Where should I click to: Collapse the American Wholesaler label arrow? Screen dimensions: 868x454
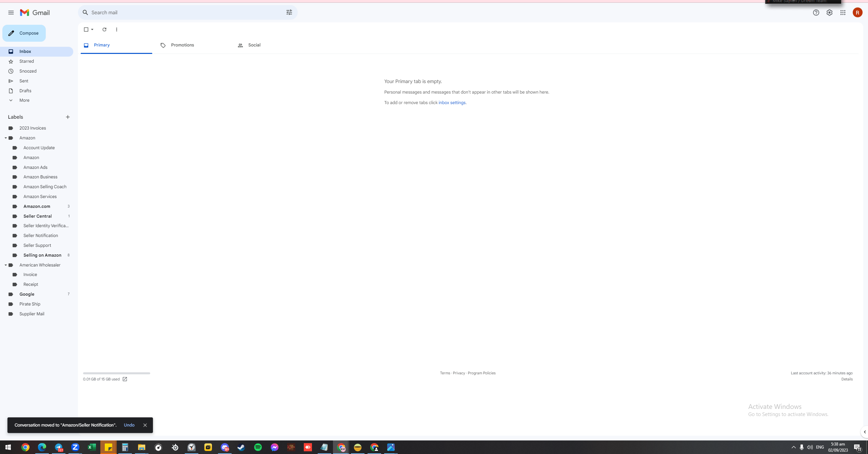coord(5,265)
